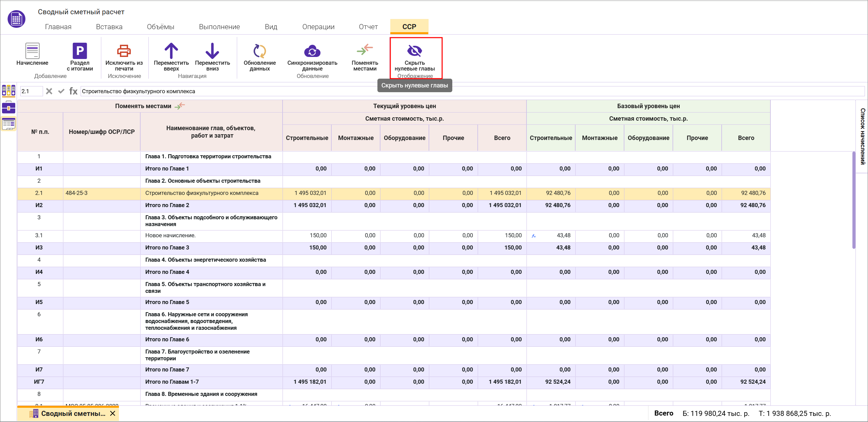Screen dimensions: 868x422
Task: Click the vertical scrollbar thumb
Action: (853, 200)
